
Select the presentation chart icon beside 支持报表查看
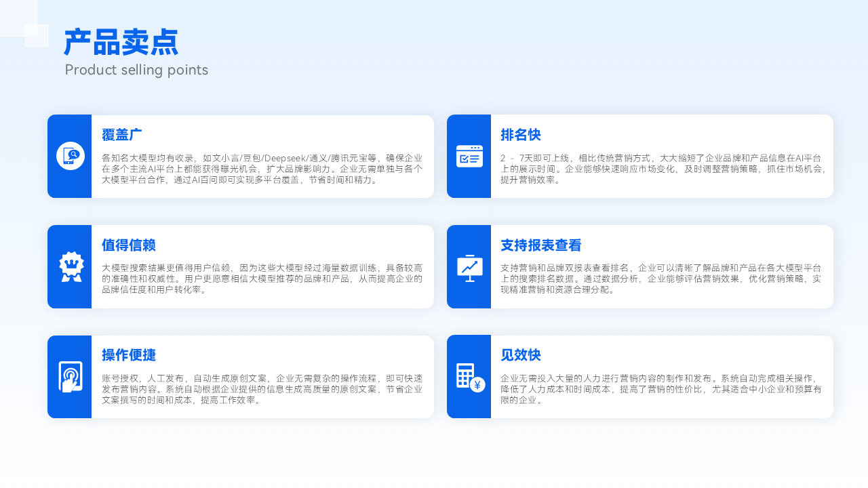click(469, 268)
